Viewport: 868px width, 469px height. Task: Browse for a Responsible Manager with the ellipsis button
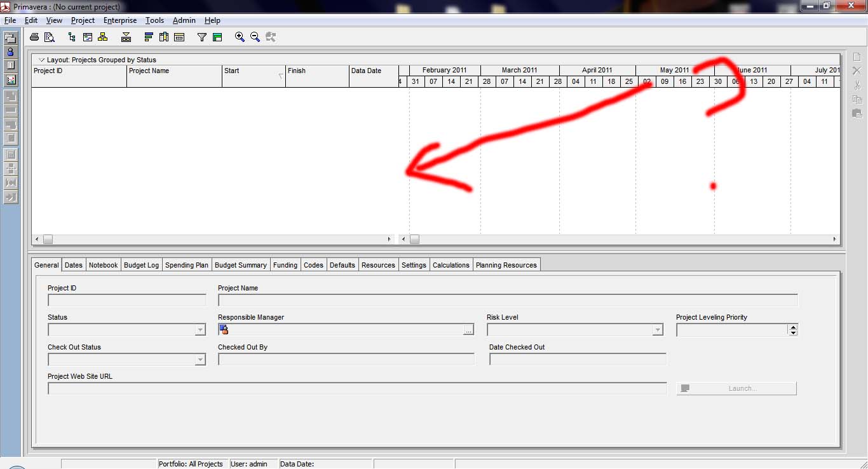468,330
